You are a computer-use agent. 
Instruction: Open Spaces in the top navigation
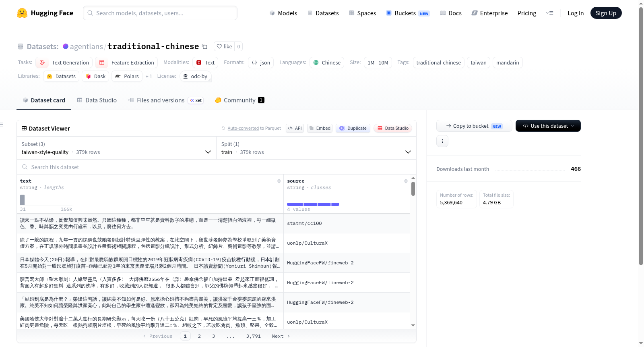coord(362,13)
